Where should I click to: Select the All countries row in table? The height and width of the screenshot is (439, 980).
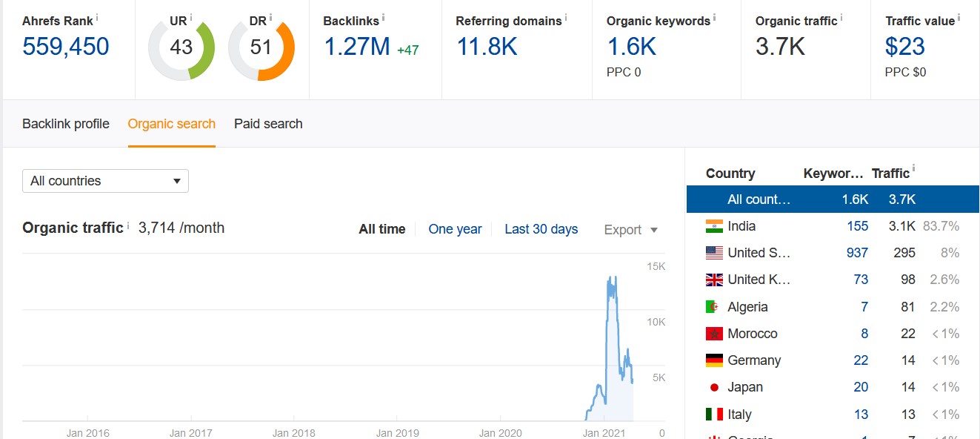(833, 199)
